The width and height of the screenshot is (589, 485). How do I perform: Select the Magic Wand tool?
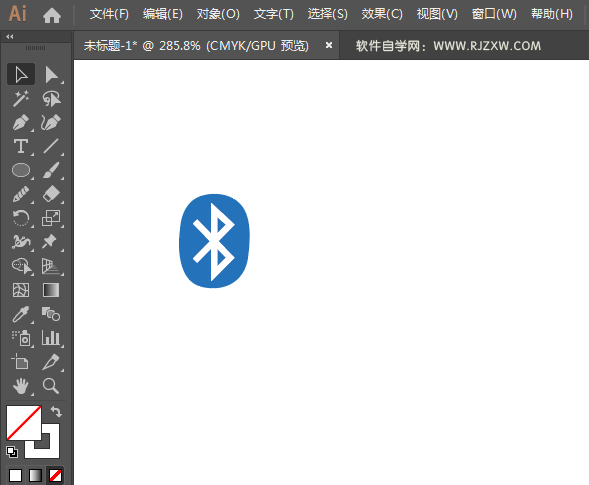[x=21, y=98]
